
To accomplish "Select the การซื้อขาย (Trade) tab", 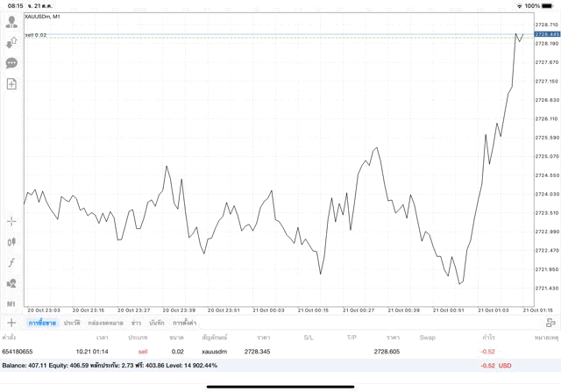I will tap(41, 324).
